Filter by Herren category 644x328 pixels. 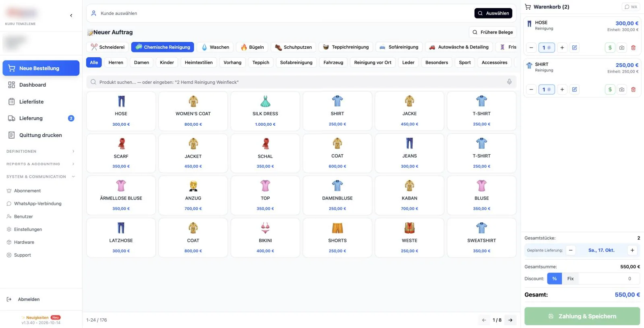(x=116, y=62)
